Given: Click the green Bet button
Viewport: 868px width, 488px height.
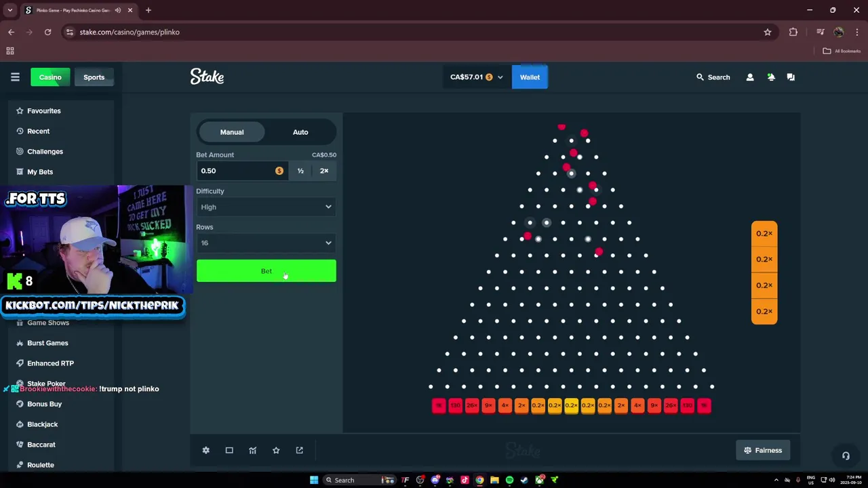Looking at the screenshot, I should 266,271.
